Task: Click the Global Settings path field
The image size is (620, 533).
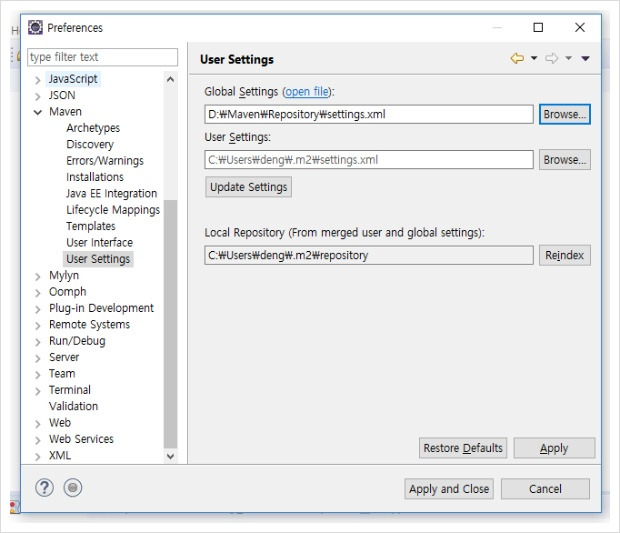Action: [369, 114]
